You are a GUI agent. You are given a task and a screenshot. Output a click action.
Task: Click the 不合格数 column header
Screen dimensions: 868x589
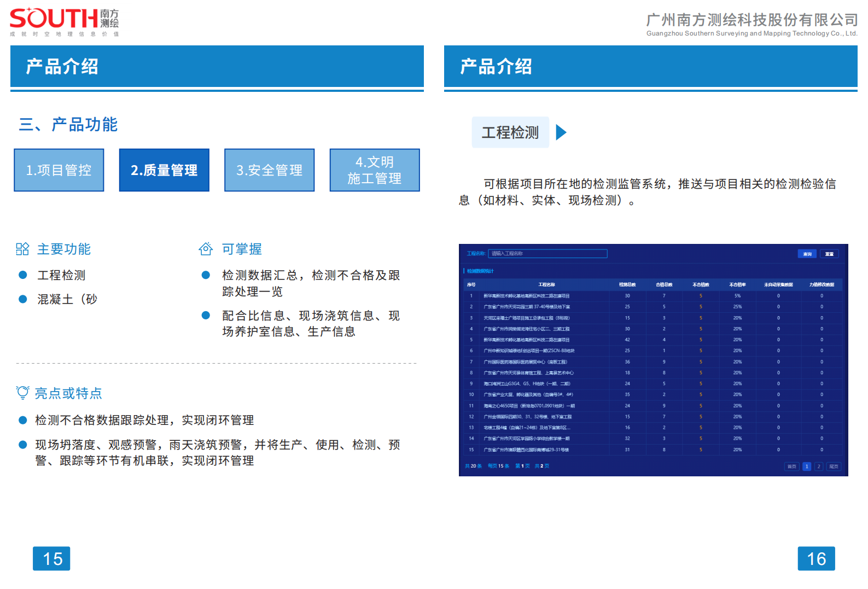[x=701, y=285]
